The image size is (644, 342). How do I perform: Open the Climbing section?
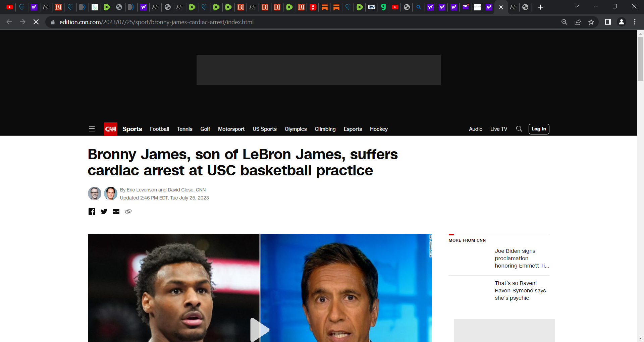pos(325,129)
